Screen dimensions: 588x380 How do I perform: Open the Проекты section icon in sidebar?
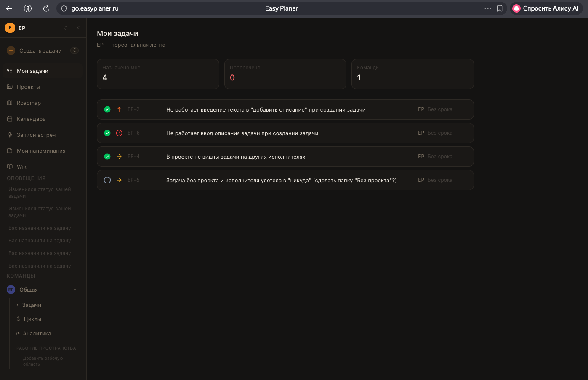[x=9, y=87]
